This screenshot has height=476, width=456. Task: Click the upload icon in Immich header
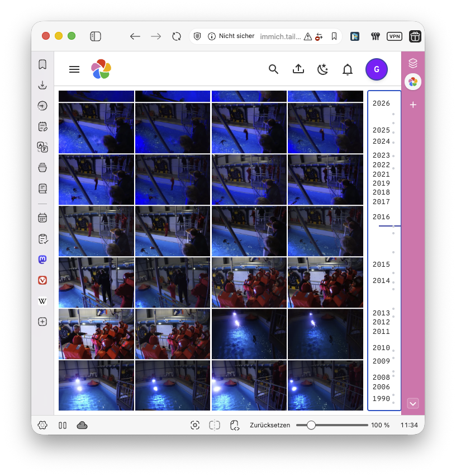coord(298,69)
